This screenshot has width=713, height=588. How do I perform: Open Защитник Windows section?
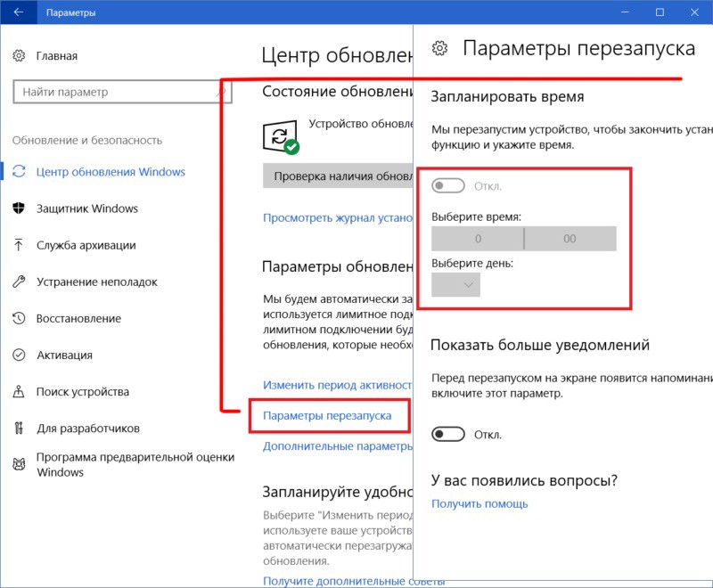coord(87,208)
